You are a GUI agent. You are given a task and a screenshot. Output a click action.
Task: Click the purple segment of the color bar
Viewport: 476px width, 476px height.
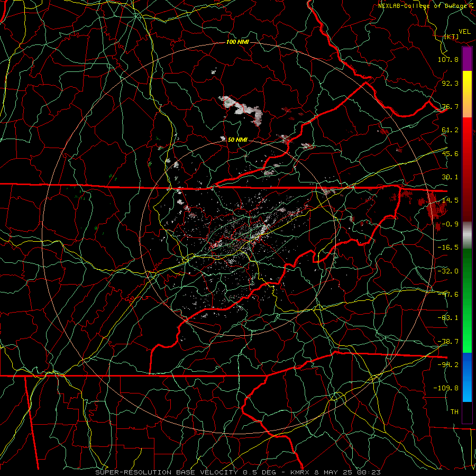coord(467,59)
